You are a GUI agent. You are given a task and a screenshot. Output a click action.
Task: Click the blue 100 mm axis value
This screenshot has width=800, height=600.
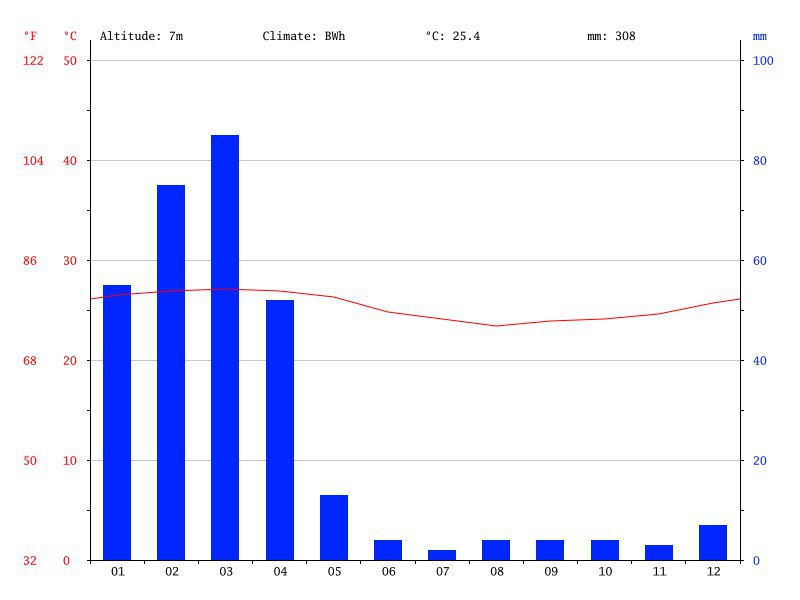pos(763,61)
